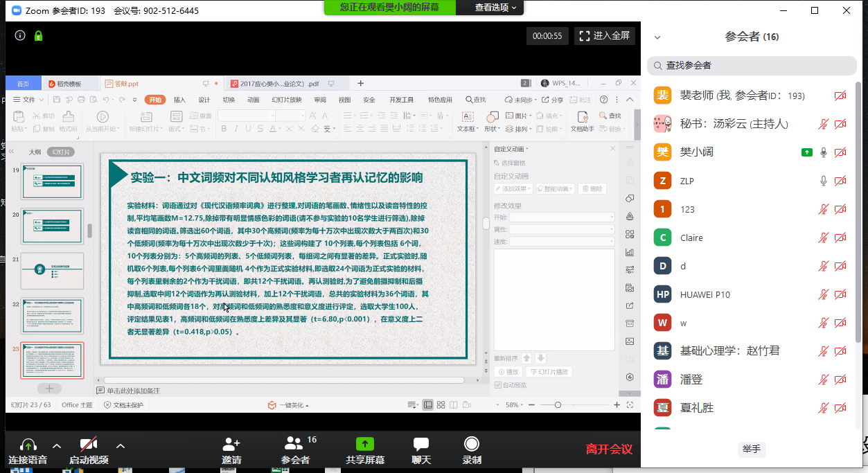Screen dimensions: 868x473
Task: Open the Participants icon showing 16
Action: click(295, 445)
